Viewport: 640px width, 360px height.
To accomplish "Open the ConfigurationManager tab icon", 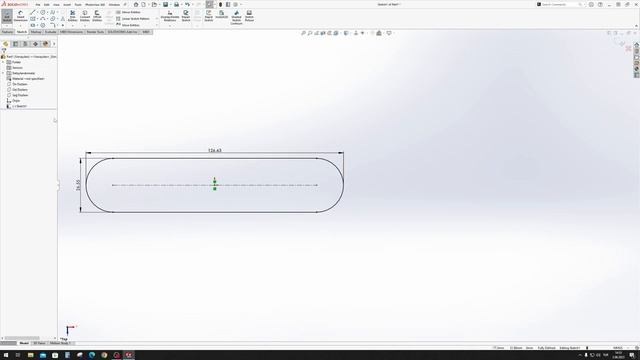I will pos(25,44).
